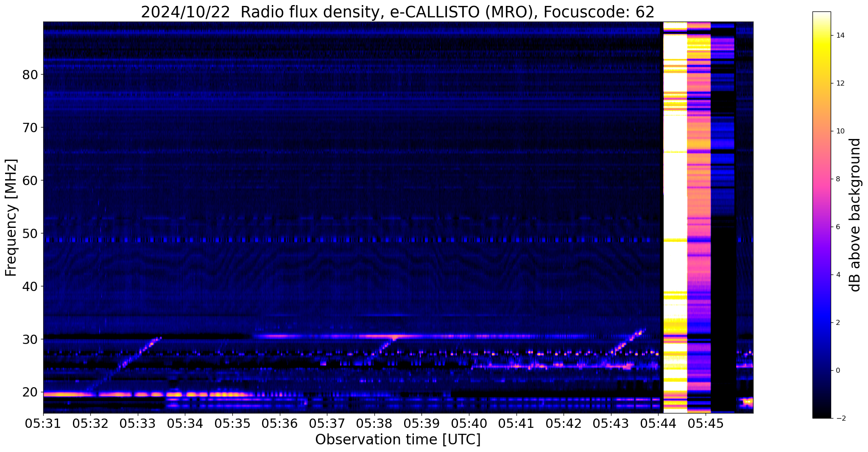Click the 60 MHz frequency tick label

click(30, 180)
